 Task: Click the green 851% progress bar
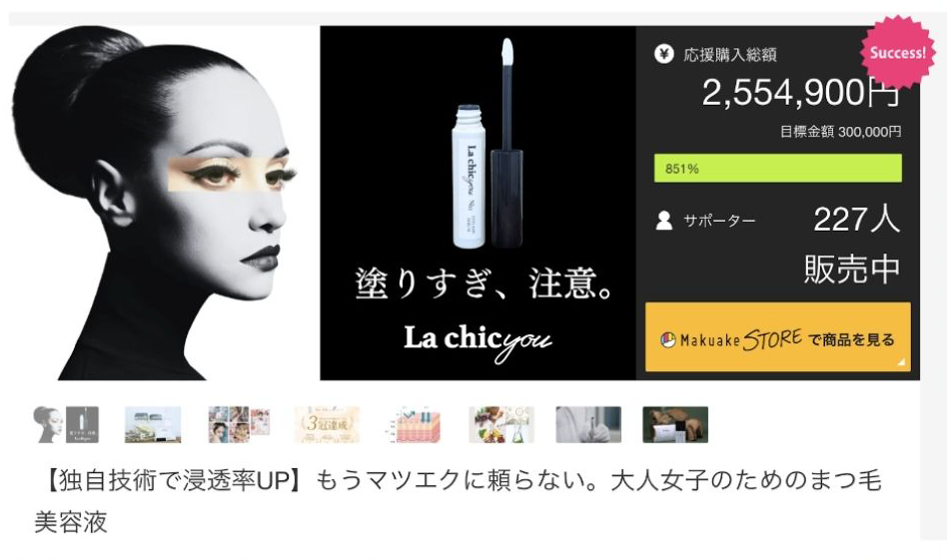778,168
